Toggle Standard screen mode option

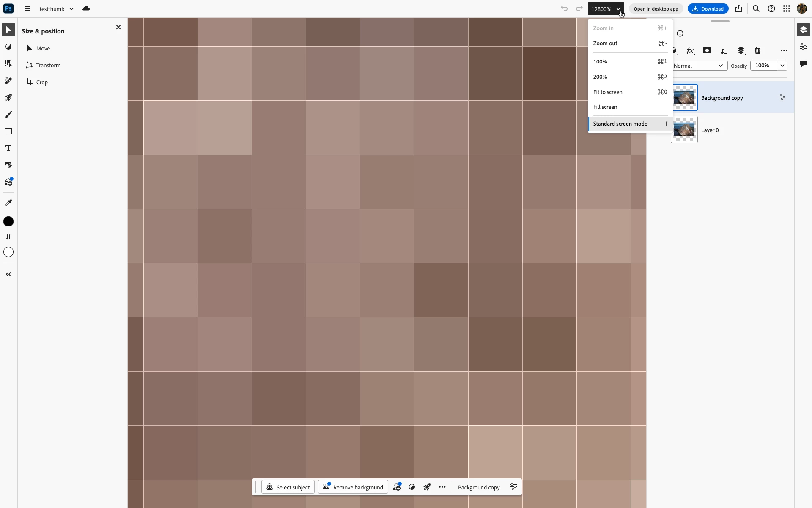click(x=620, y=124)
